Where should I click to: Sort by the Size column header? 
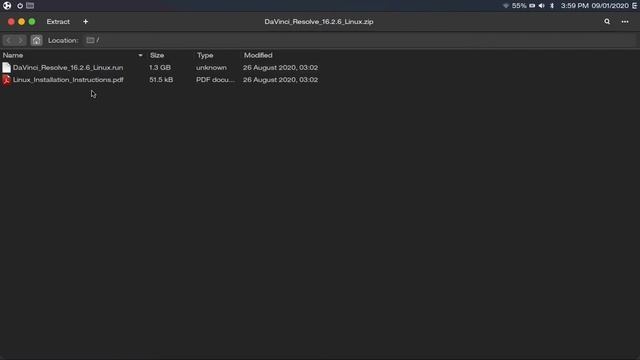(157, 55)
